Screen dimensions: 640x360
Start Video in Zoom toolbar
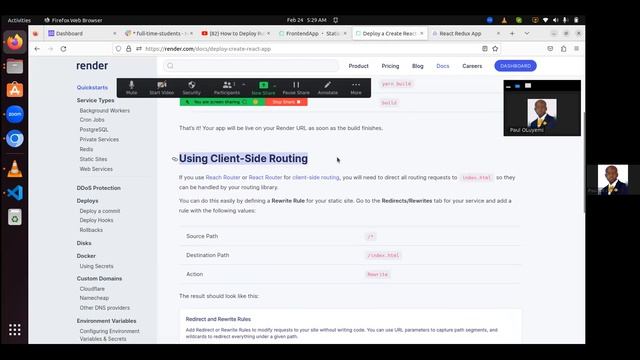pyautogui.click(x=162, y=88)
